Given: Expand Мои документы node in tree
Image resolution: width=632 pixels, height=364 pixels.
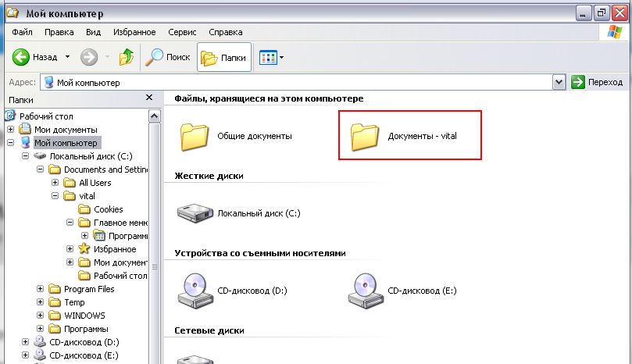Looking at the screenshot, I should (10, 130).
